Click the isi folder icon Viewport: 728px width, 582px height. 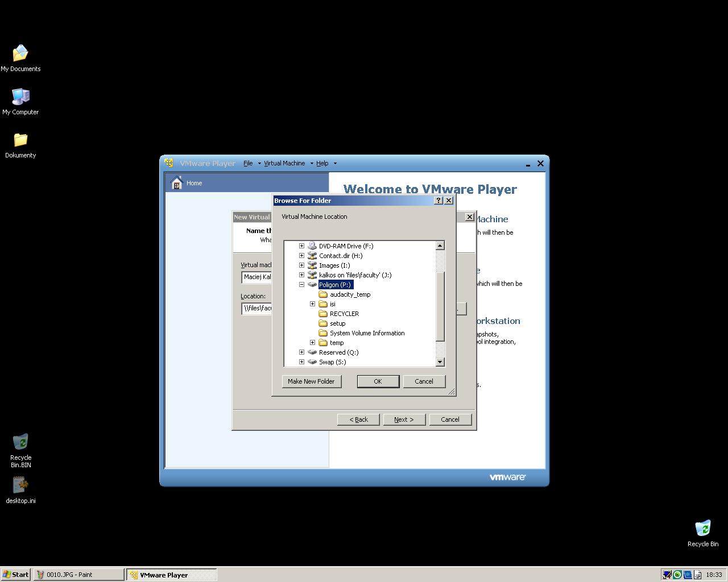point(323,304)
